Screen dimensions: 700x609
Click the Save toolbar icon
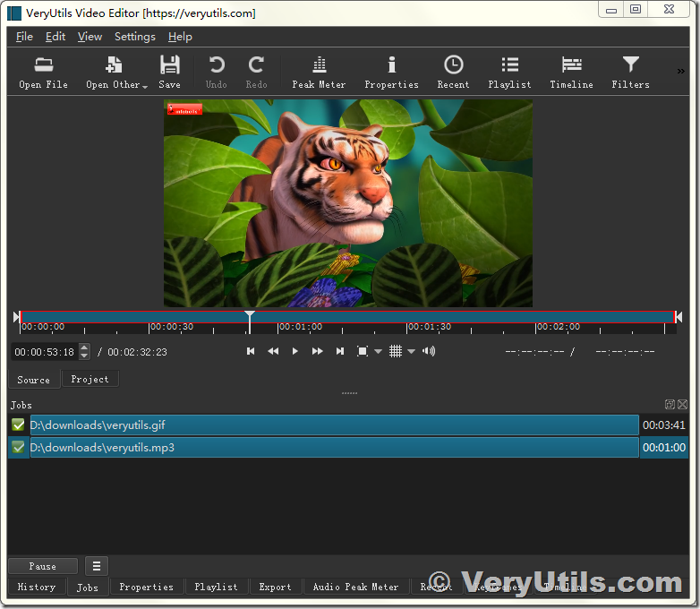click(170, 73)
